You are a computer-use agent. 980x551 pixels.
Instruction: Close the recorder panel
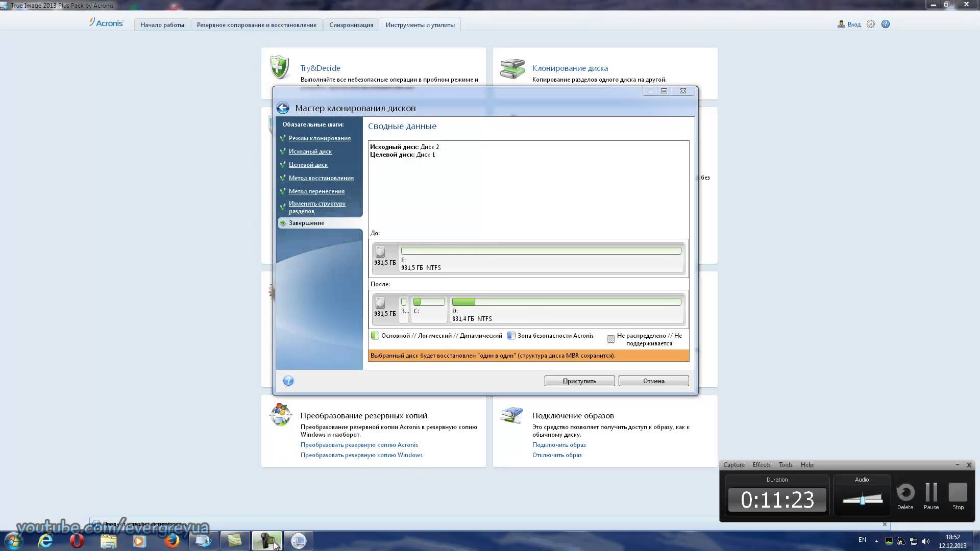point(969,465)
